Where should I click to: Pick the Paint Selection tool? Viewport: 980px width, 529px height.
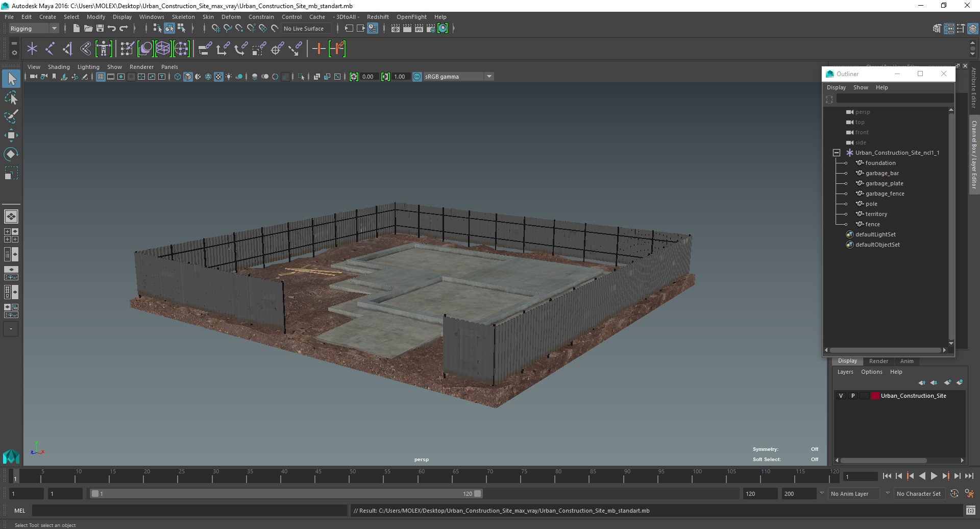point(11,116)
